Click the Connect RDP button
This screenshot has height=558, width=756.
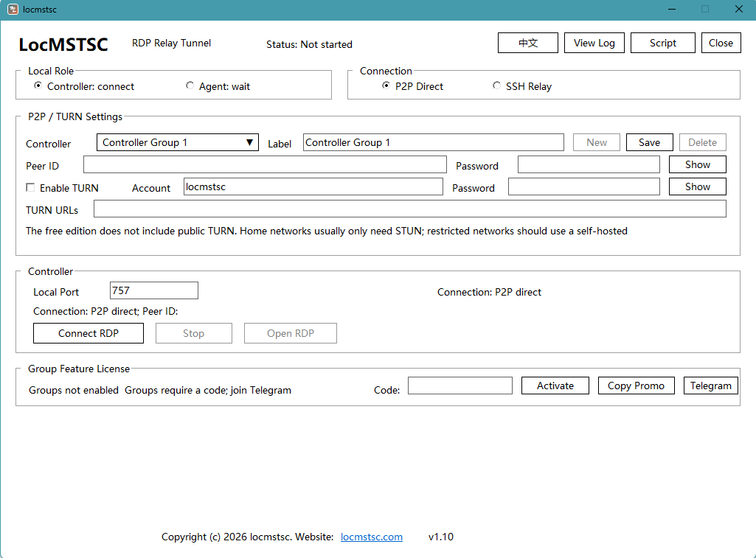(x=89, y=333)
